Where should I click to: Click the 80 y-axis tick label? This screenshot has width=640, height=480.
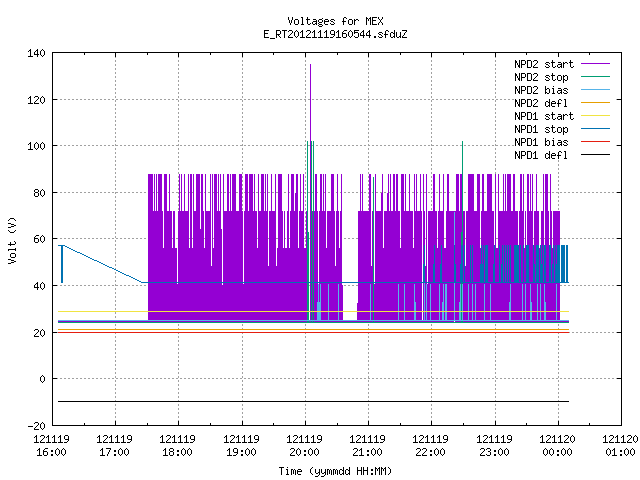39,193
